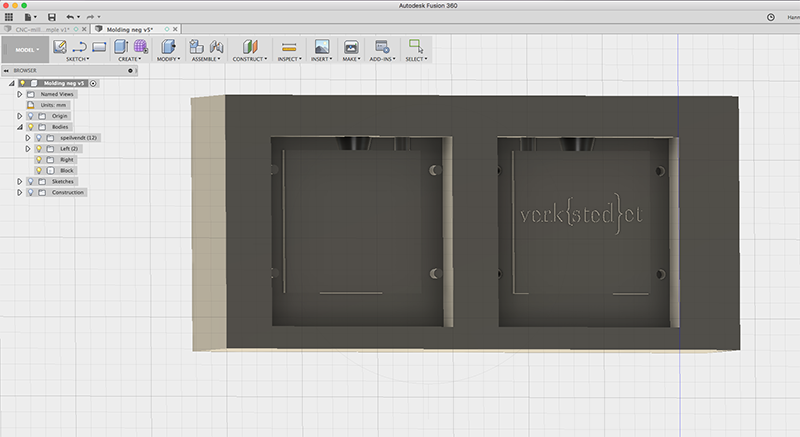Toggle visibility bulb of Sketches folder
The width and height of the screenshot is (800, 437).
[x=31, y=182]
